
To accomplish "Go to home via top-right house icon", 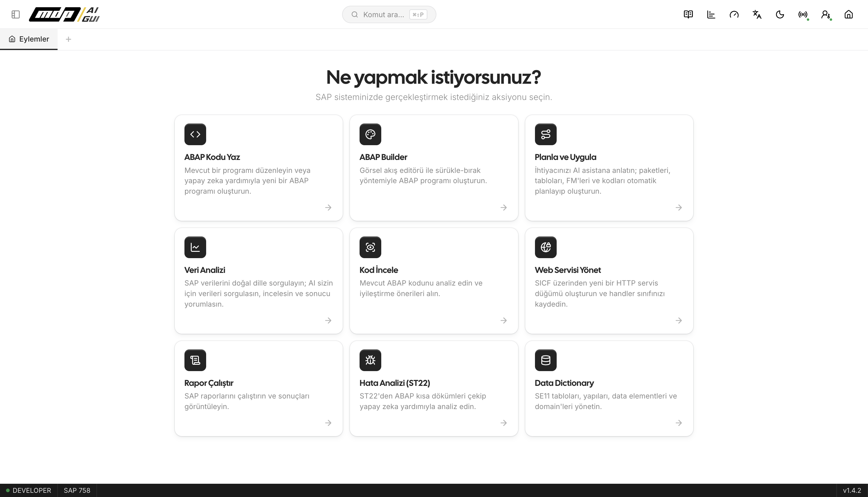I will click(x=848, y=14).
